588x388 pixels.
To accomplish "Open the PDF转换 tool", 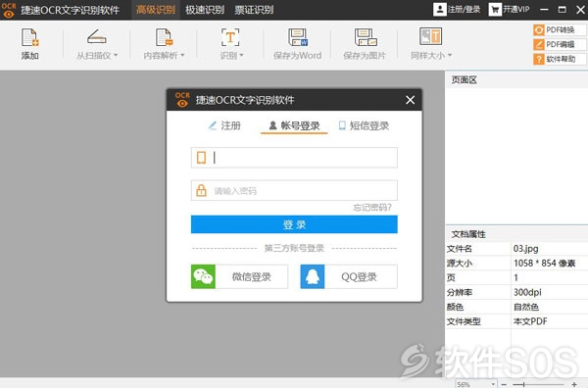I will (560, 30).
